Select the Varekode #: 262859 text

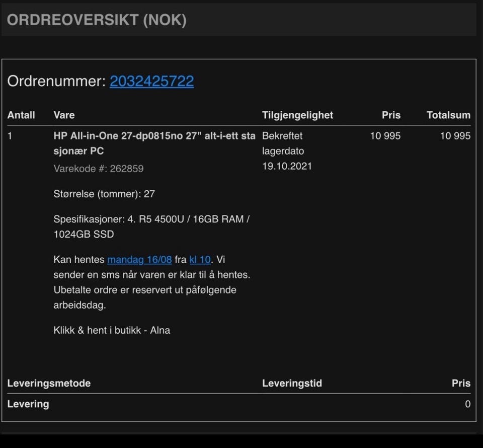click(99, 169)
